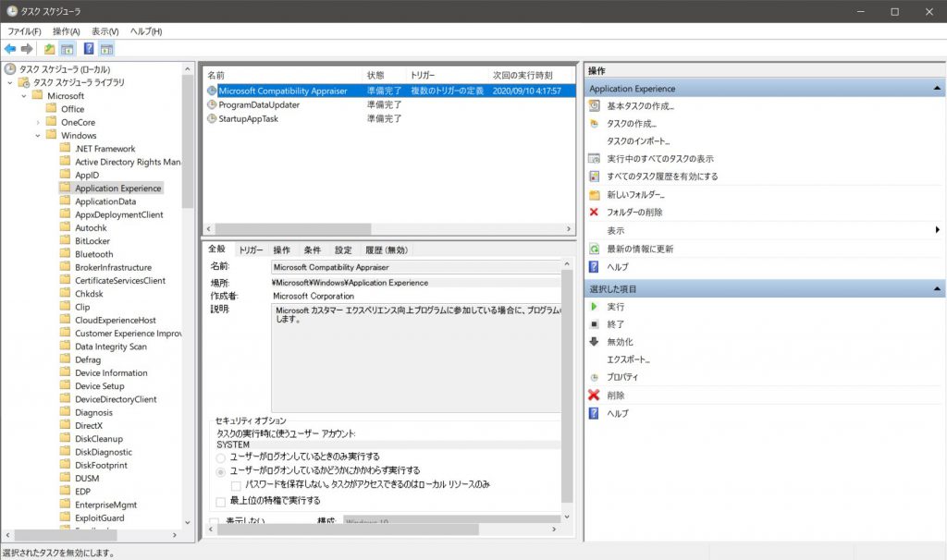
Task: Toggle パスワードを保存しない checkbox
Action: click(x=236, y=485)
